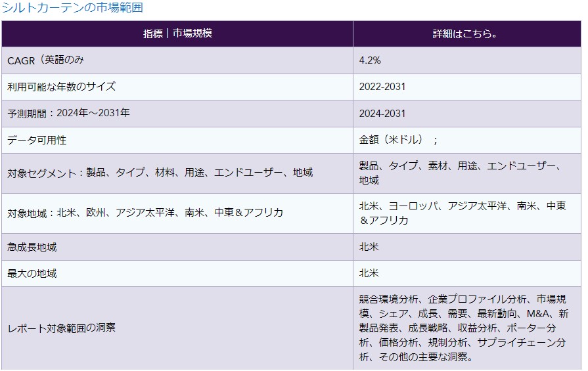This screenshot has width=588, height=371.
Task: Click the 2024-2031 forecast period value
Action: (x=382, y=114)
